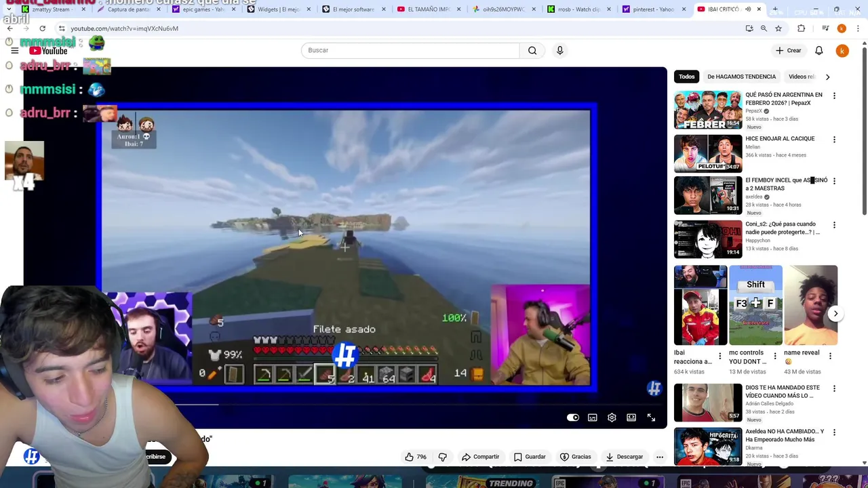
Task: Switch to the pinterest Yahoo tab
Action: coord(654,9)
